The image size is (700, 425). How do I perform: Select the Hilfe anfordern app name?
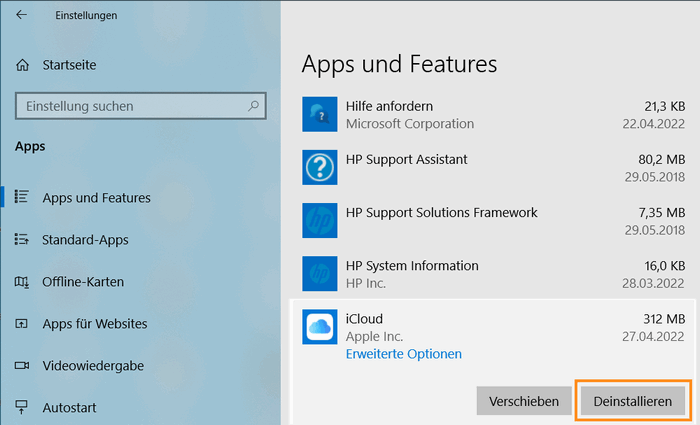click(389, 106)
